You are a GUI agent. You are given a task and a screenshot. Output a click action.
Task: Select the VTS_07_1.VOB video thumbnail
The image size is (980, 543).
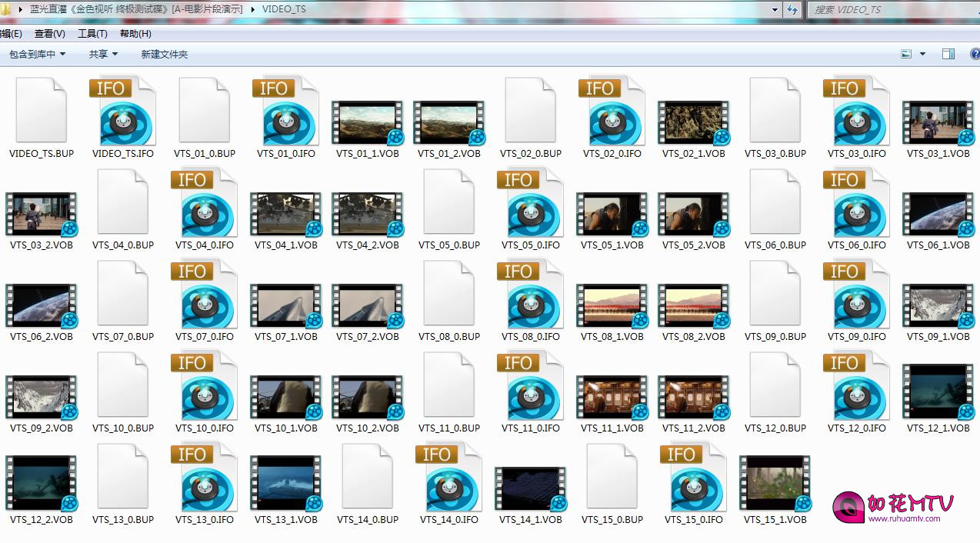point(286,305)
